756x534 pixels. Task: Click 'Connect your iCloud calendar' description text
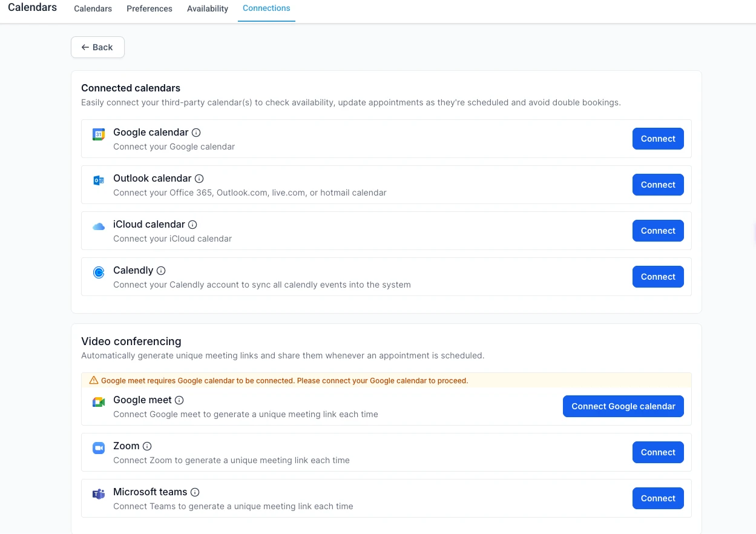173,239
